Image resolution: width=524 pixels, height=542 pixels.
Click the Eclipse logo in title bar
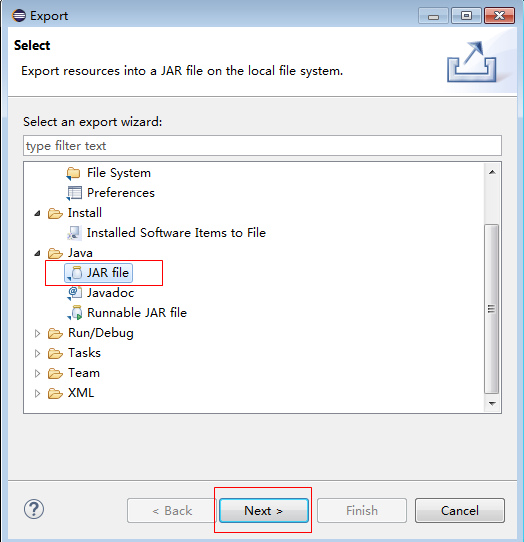[x=19, y=16]
